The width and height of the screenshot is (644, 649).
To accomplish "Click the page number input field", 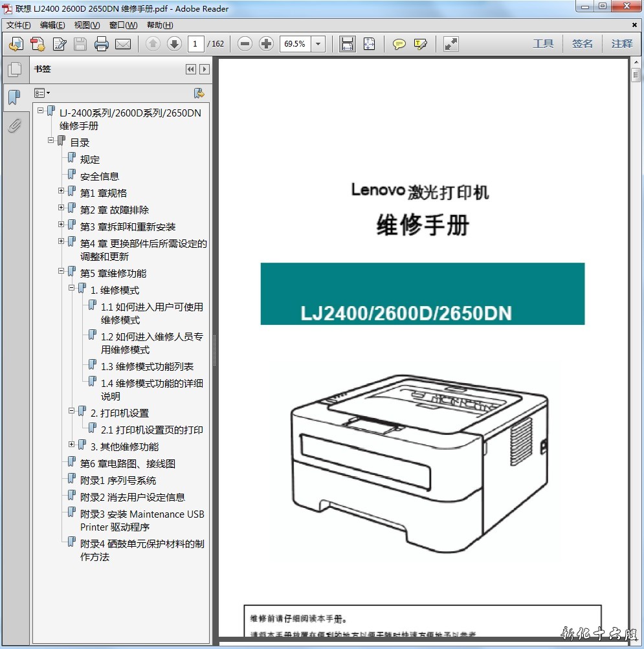I will point(195,44).
